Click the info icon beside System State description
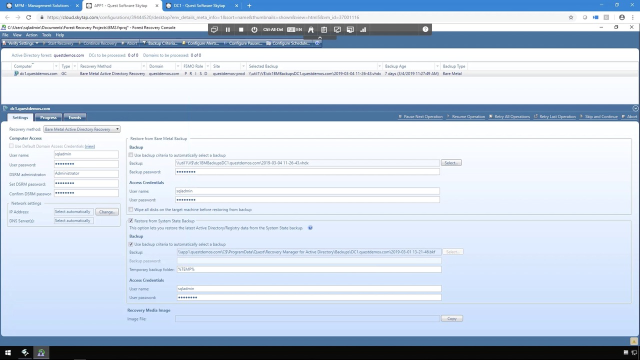This screenshot has height=360, width=640. point(310,228)
